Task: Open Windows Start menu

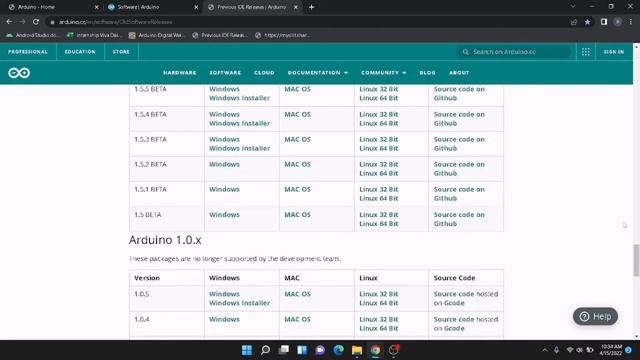Action: coord(247,350)
